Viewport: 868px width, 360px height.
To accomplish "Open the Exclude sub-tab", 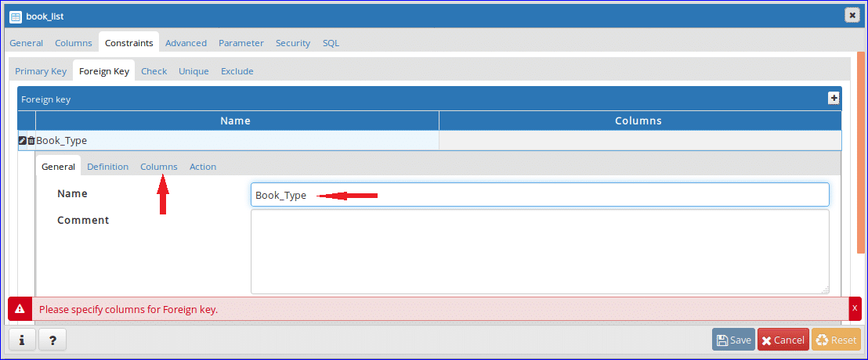I will (x=237, y=71).
